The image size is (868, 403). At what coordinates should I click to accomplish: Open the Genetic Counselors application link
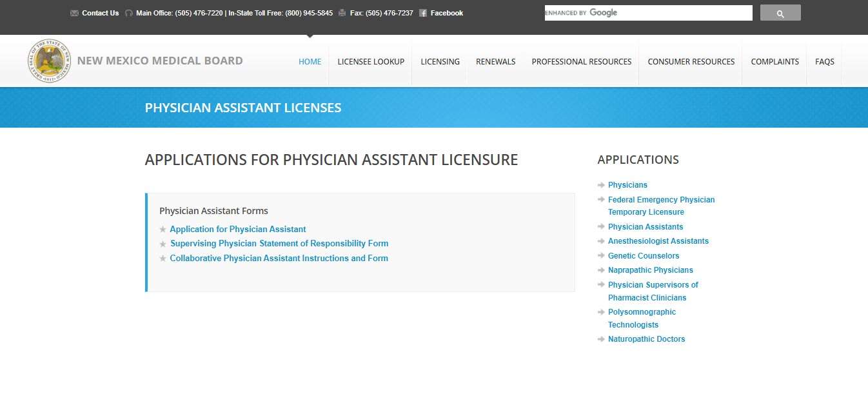643,255
